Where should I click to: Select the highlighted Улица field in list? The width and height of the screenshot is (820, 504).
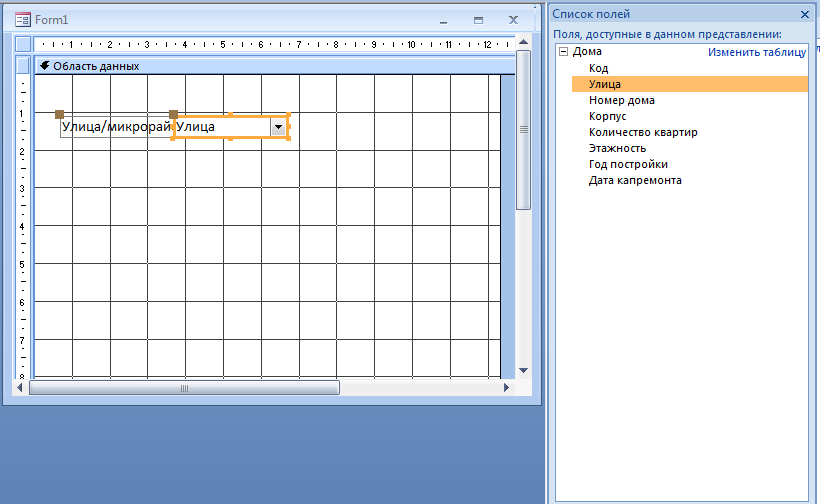(x=690, y=84)
